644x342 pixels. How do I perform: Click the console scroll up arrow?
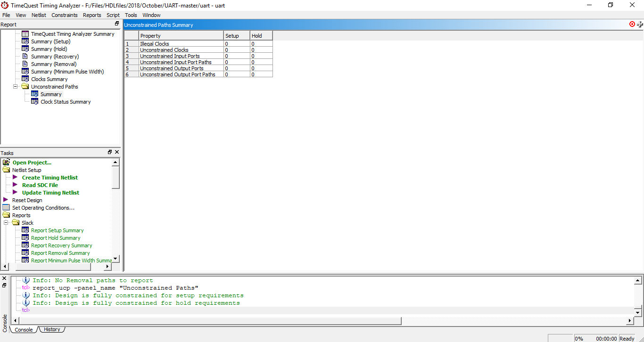(638, 281)
